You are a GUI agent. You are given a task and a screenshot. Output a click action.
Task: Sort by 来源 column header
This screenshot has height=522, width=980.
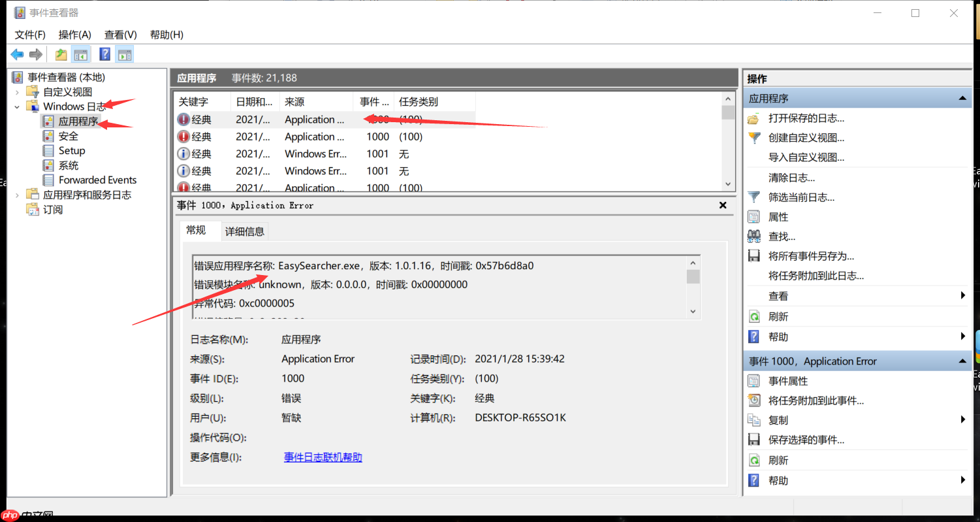pos(317,102)
